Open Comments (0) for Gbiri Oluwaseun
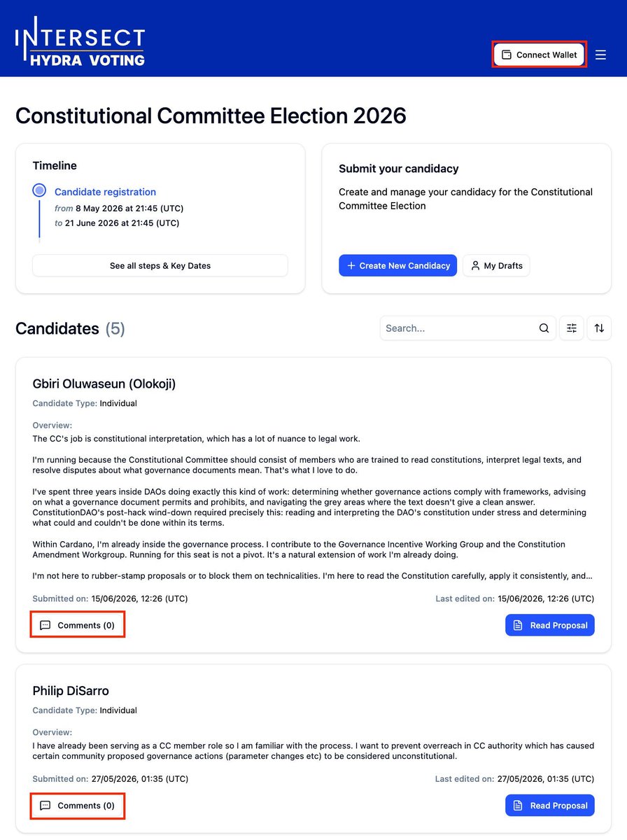Viewport: 627px width, 840px height. pos(78,625)
